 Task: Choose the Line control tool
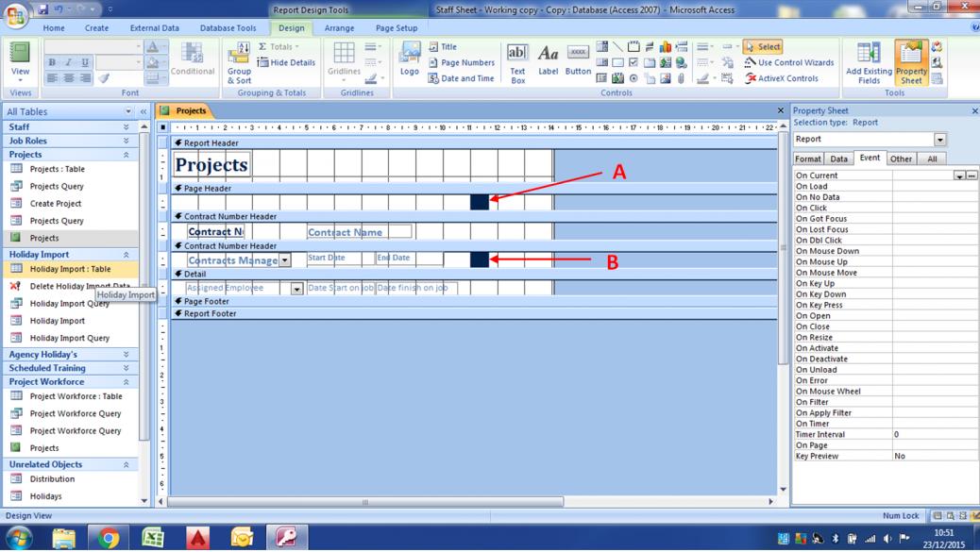click(x=617, y=47)
